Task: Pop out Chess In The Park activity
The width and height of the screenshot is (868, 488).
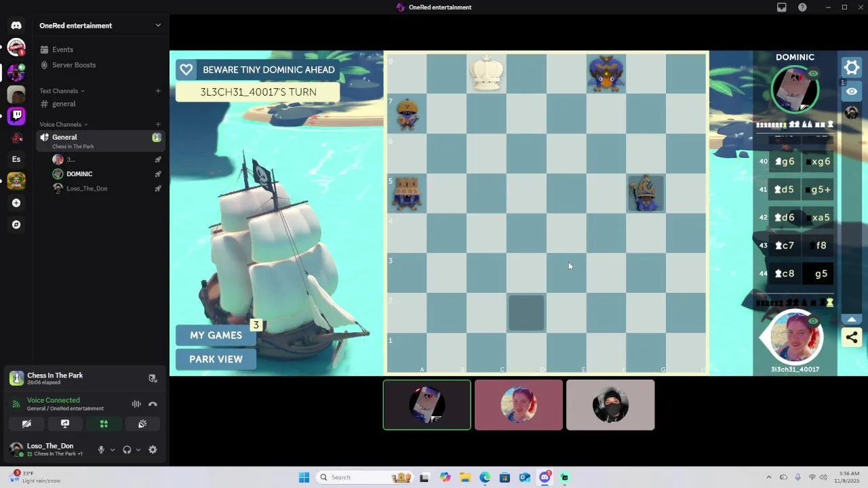Action: point(153,378)
